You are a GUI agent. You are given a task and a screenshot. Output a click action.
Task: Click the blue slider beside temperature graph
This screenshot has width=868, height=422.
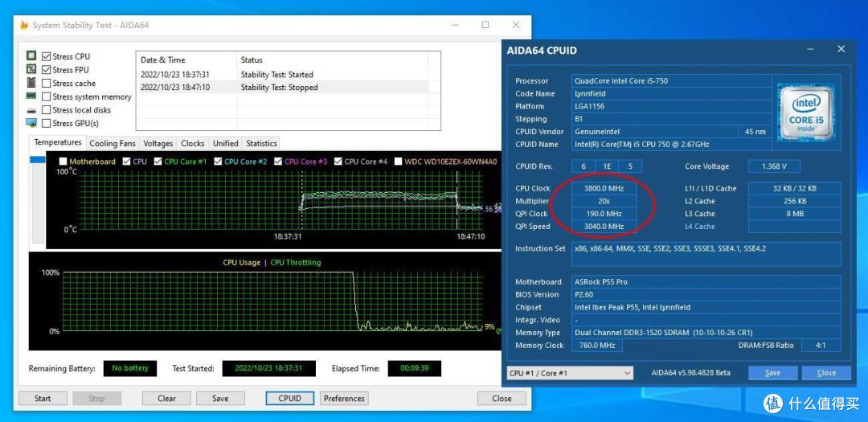pos(37,159)
